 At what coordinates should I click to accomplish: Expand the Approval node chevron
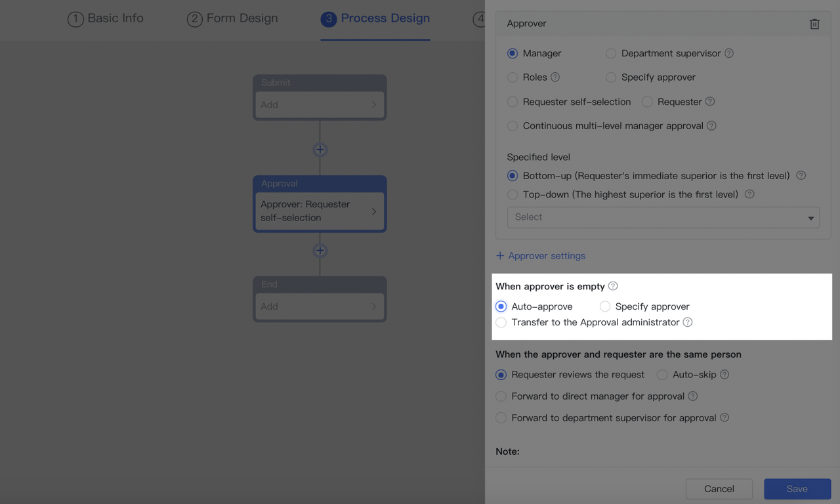pyautogui.click(x=374, y=211)
